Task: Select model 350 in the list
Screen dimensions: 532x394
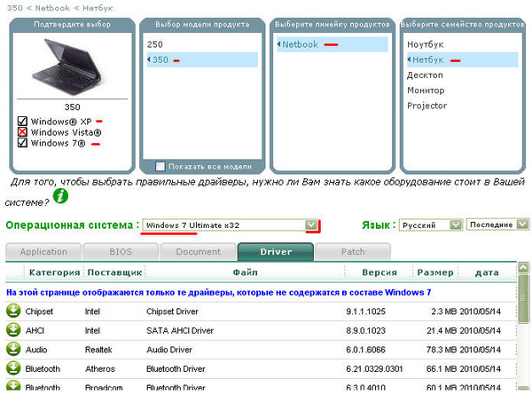Action: coord(202,59)
